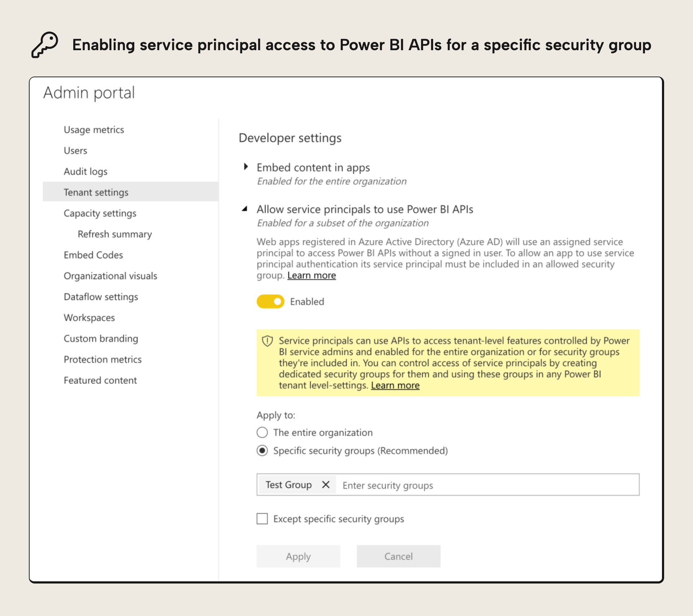This screenshot has width=693, height=616.
Task: Click Allow service principals to use Power BI APIs
Action: pos(365,209)
